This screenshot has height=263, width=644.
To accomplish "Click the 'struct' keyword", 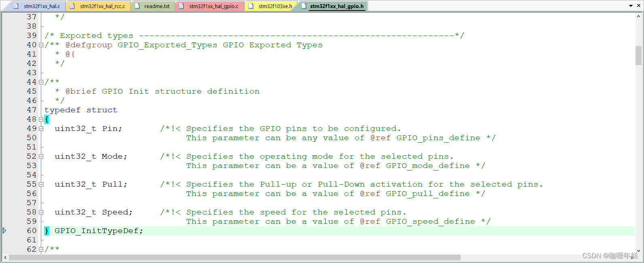I will [102, 110].
